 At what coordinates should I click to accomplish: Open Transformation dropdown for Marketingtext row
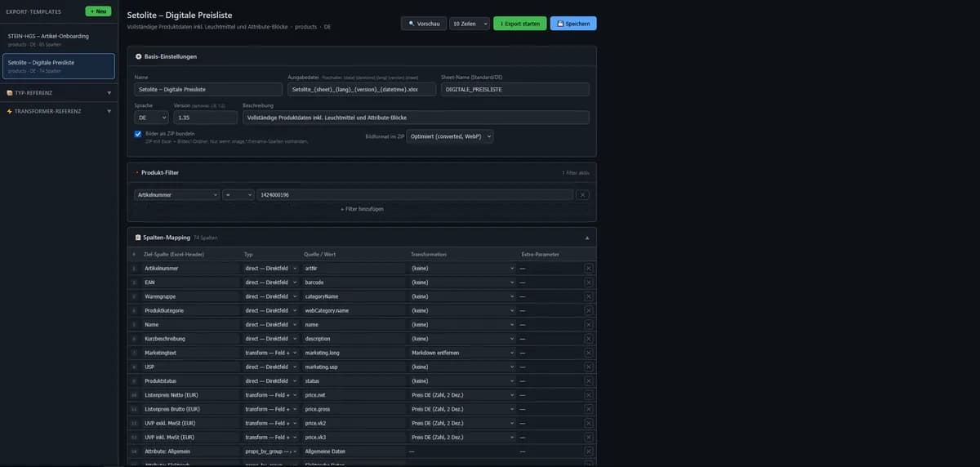pyautogui.click(x=462, y=353)
